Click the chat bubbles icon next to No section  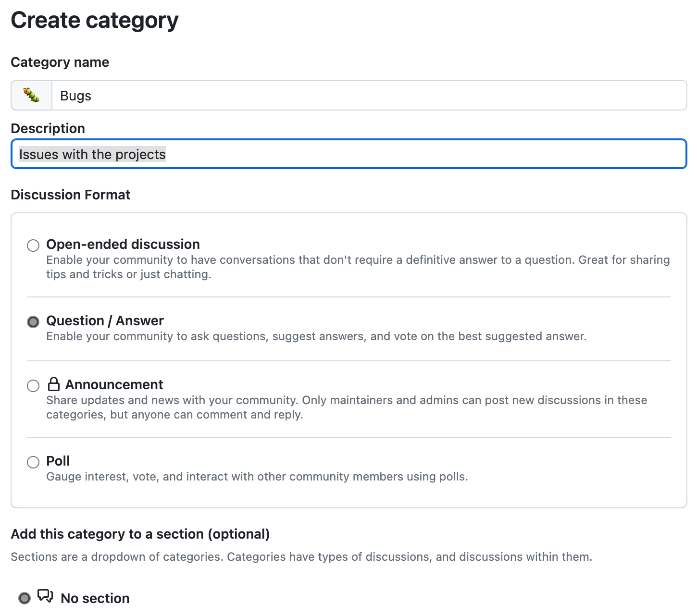tap(44, 596)
